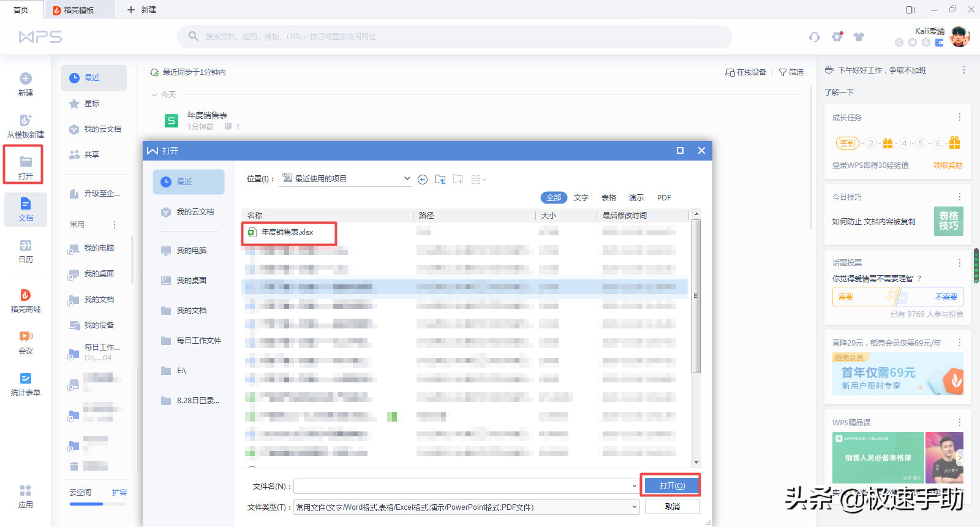Click the new folder icon in dialog
The image size is (980, 527).
point(458,179)
